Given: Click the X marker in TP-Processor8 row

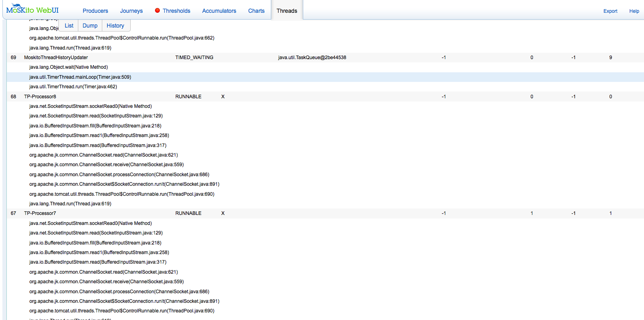Looking at the screenshot, I should coord(223,97).
